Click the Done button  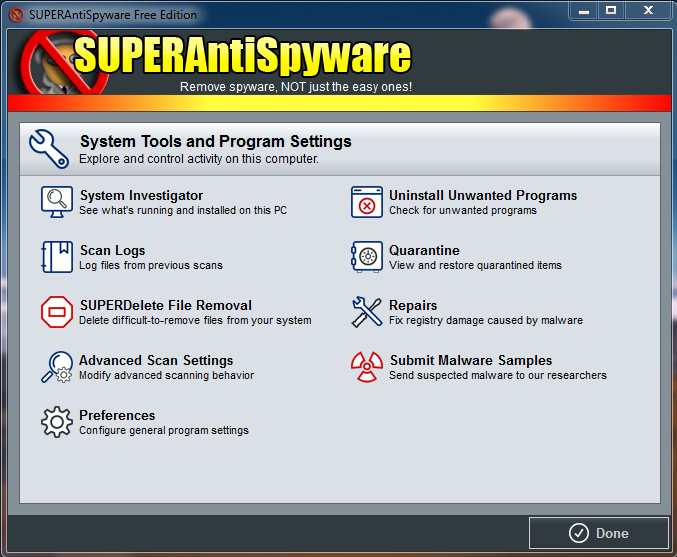coord(598,533)
